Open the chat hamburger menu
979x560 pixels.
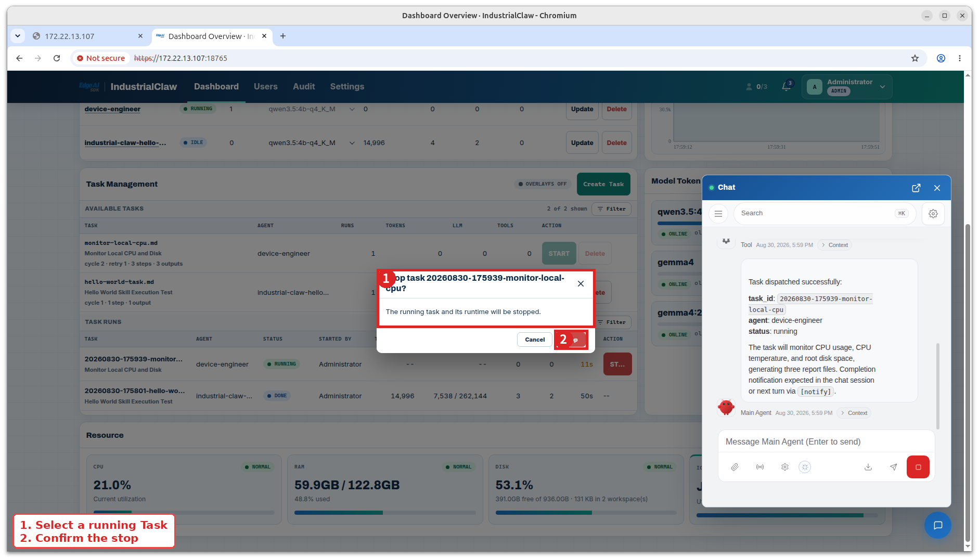718,214
